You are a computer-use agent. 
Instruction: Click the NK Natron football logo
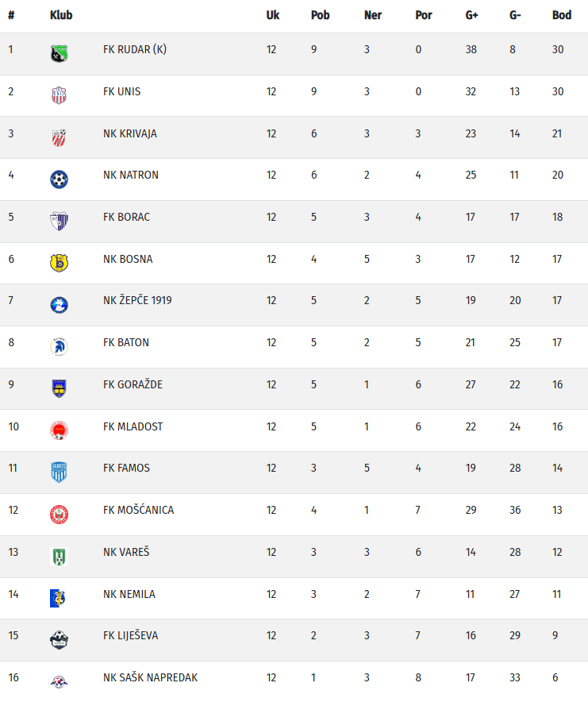click(59, 179)
